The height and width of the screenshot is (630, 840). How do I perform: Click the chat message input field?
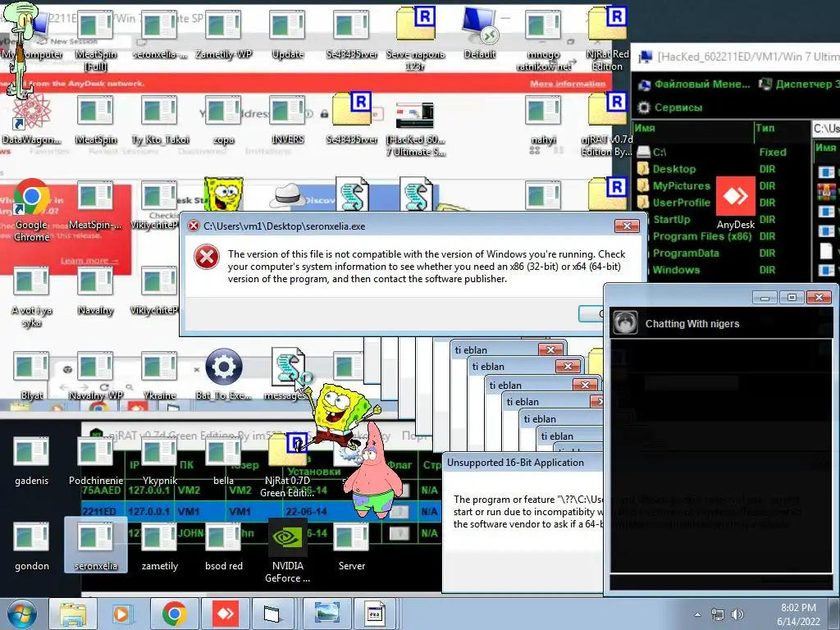coord(721,582)
